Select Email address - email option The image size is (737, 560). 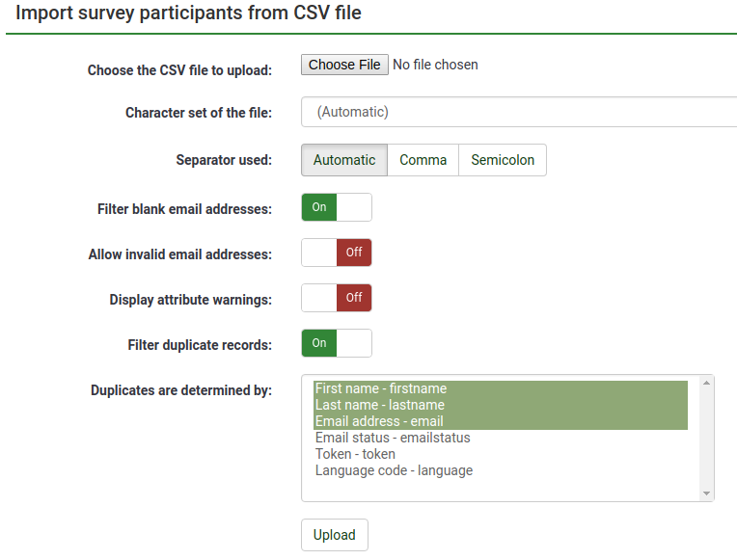(379, 421)
